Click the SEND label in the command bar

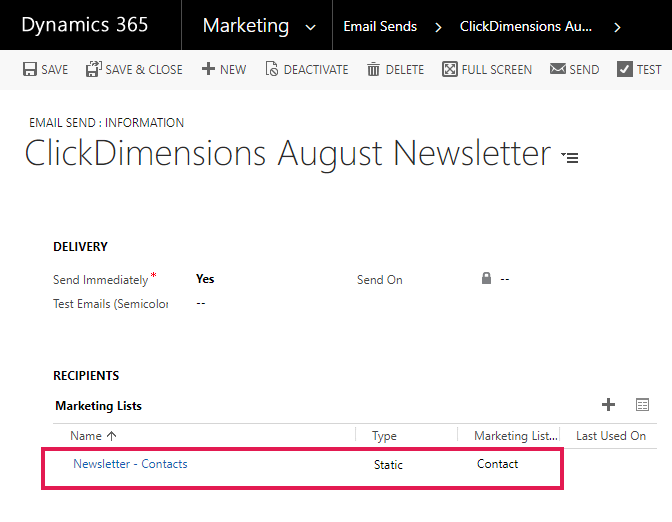coord(584,70)
